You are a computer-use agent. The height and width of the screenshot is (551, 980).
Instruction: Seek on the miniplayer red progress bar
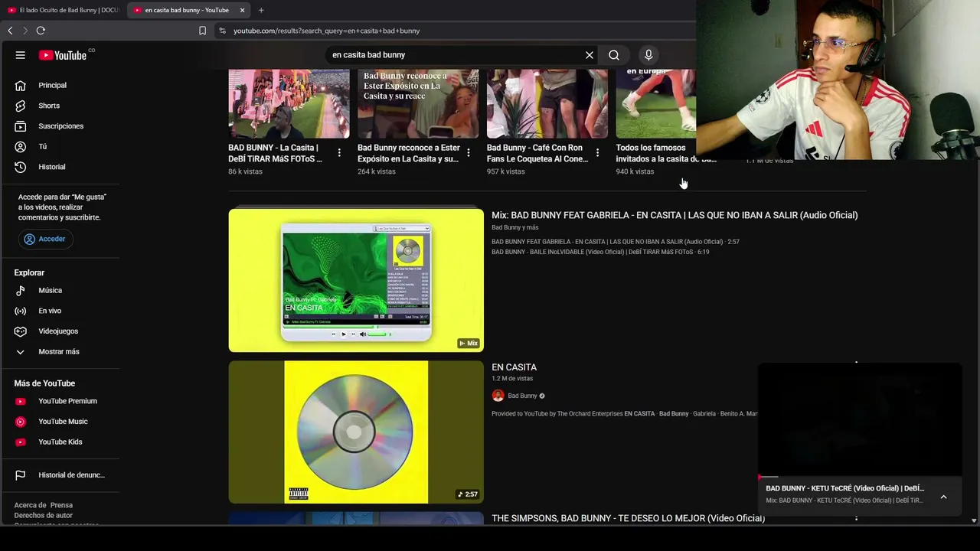coord(860,477)
